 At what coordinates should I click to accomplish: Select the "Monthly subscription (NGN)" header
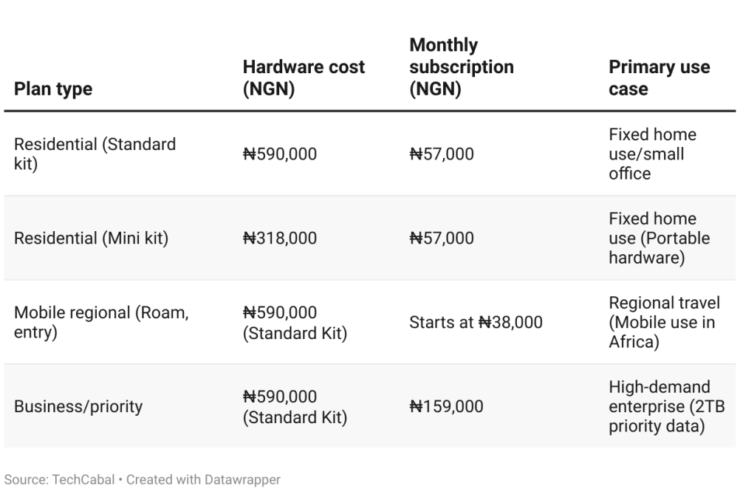[x=461, y=67]
